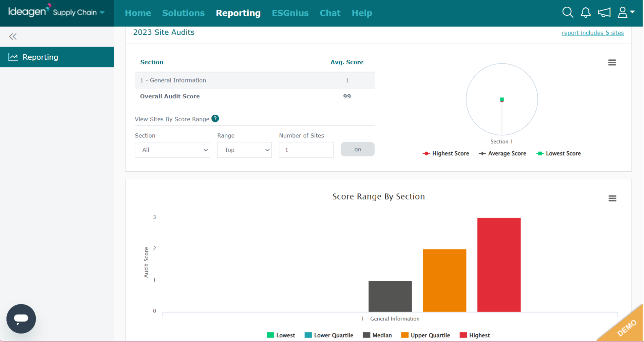Click the Overall Audit Score label
The width and height of the screenshot is (644, 342).
(x=170, y=96)
